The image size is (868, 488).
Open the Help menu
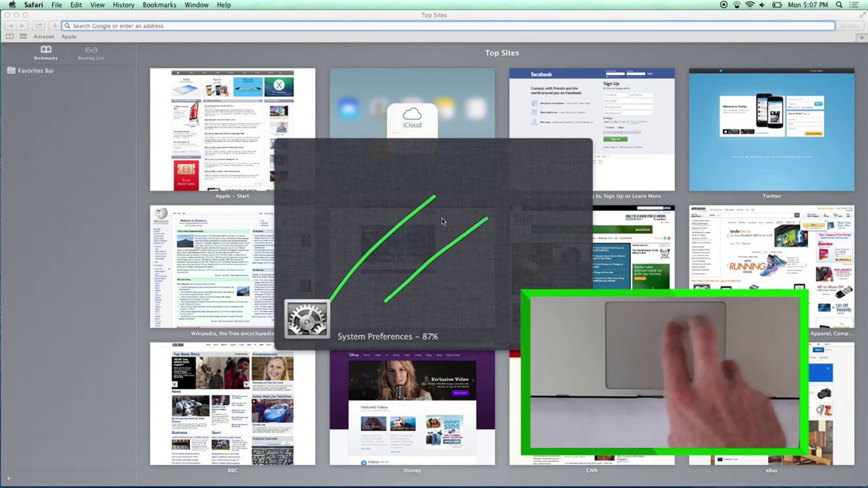pos(224,5)
